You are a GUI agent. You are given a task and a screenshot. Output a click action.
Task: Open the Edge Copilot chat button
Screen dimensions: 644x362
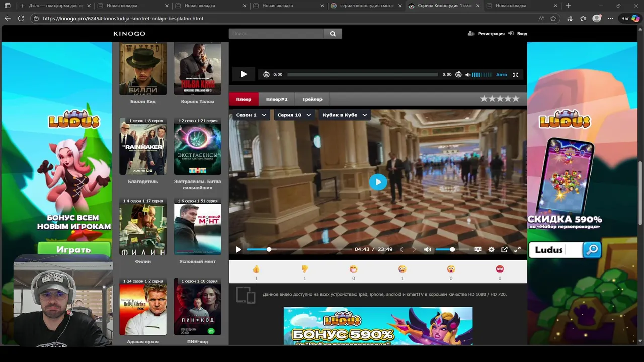coord(630,18)
